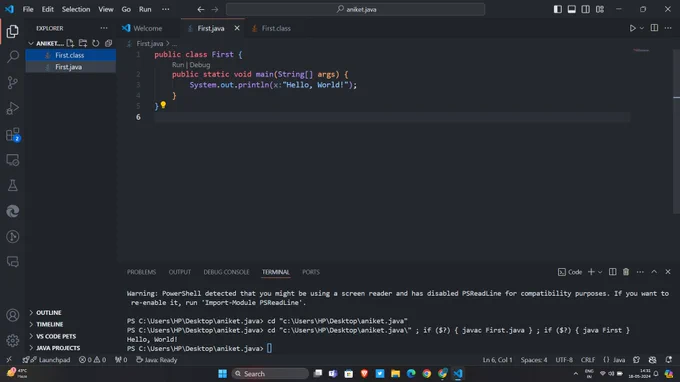Show the lightbulb code actions
The image size is (680, 382).
click(x=163, y=104)
